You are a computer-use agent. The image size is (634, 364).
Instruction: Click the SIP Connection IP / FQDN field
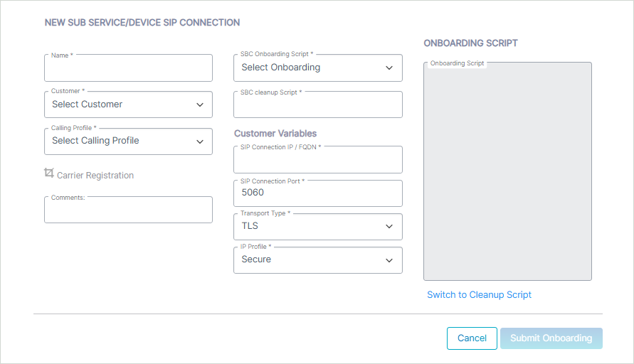coord(318,159)
